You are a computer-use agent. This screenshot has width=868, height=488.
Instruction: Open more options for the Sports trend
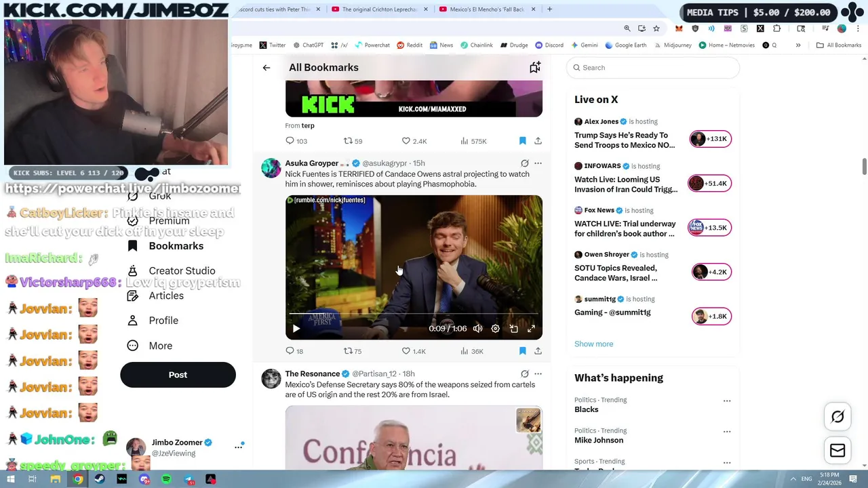click(727, 462)
